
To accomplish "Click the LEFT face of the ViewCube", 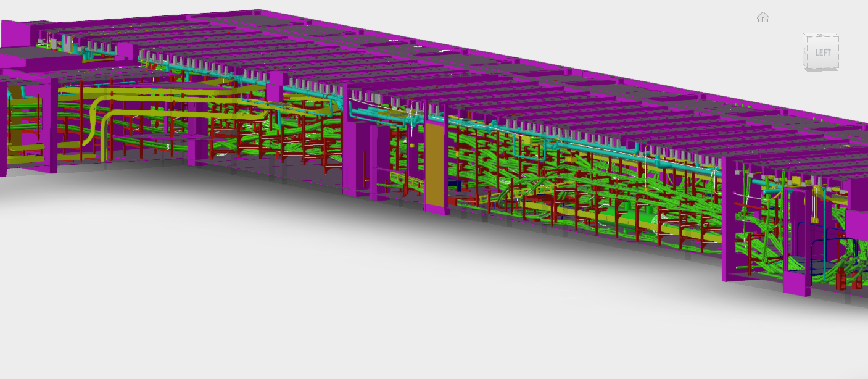I will [823, 52].
